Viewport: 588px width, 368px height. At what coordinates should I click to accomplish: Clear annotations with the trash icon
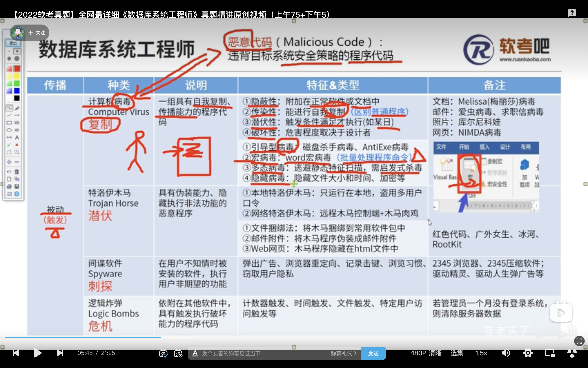point(17,172)
